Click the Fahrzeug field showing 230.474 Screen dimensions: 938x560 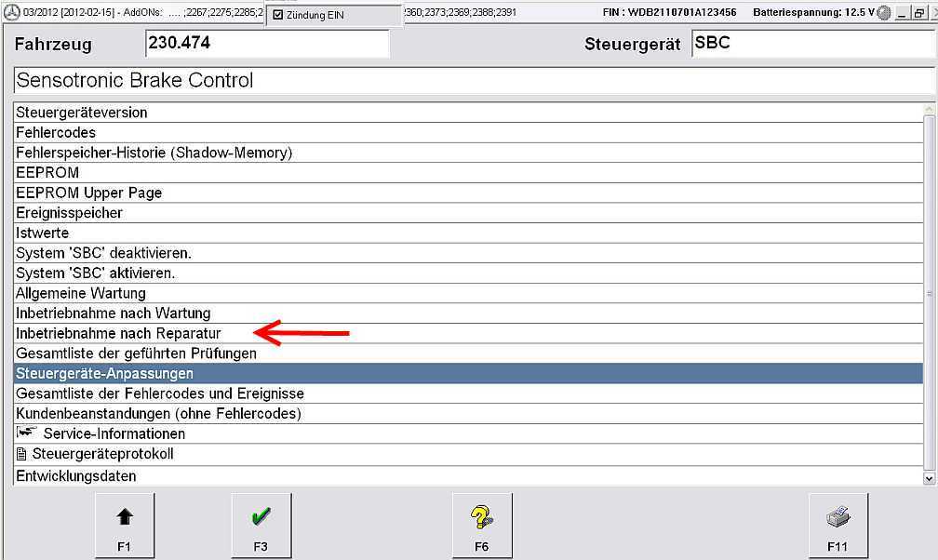[267, 44]
